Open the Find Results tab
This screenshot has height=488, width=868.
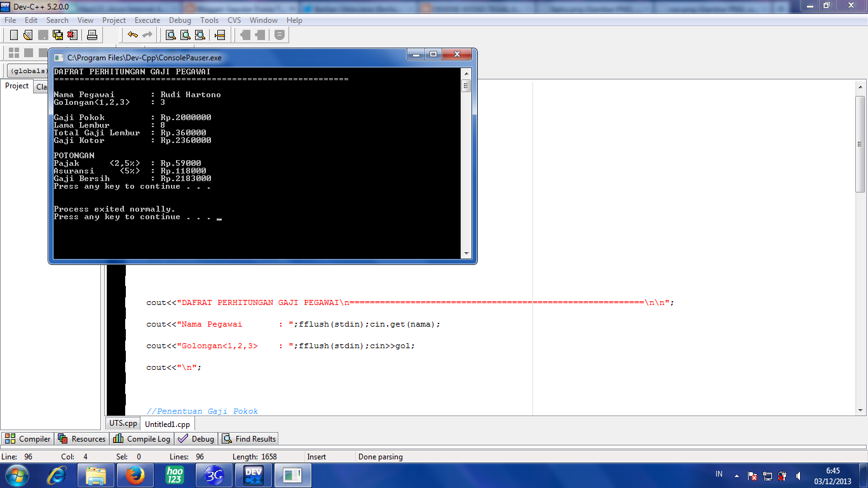pos(249,438)
